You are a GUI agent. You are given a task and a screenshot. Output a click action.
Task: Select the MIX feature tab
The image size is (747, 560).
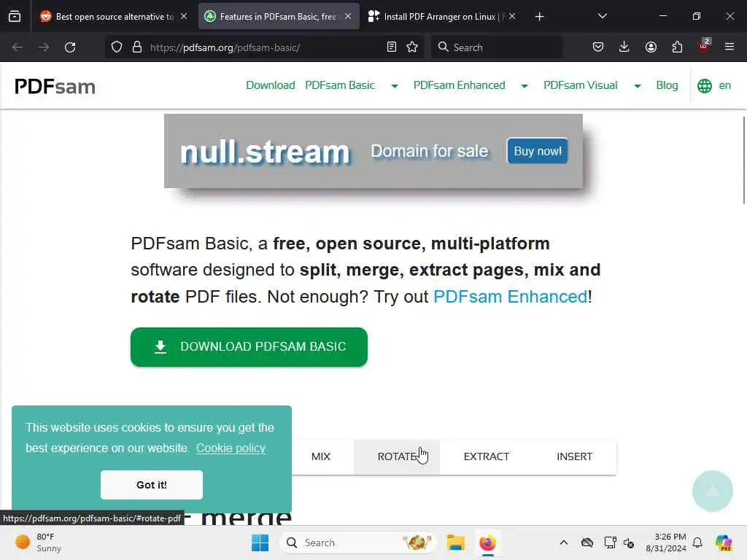click(321, 456)
